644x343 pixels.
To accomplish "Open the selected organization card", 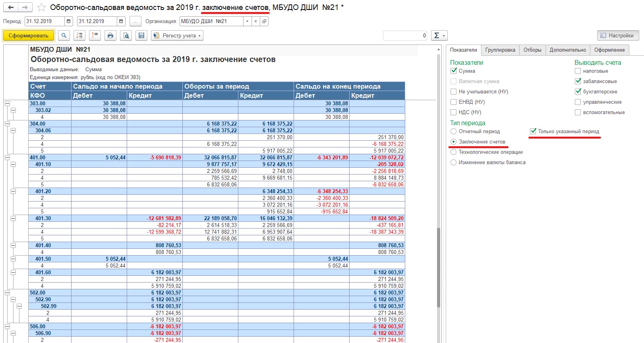I will coord(264,21).
